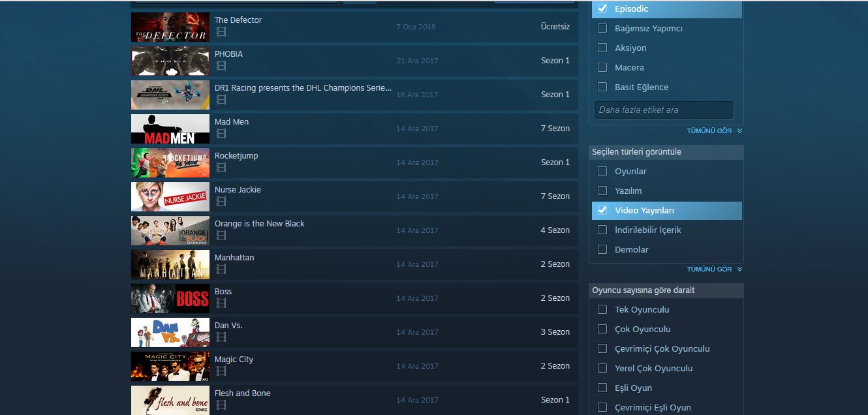Uncheck the Video Yayınları type filter
Image resolution: width=868 pixels, height=415 pixels.
pyautogui.click(x=602, y=210)
